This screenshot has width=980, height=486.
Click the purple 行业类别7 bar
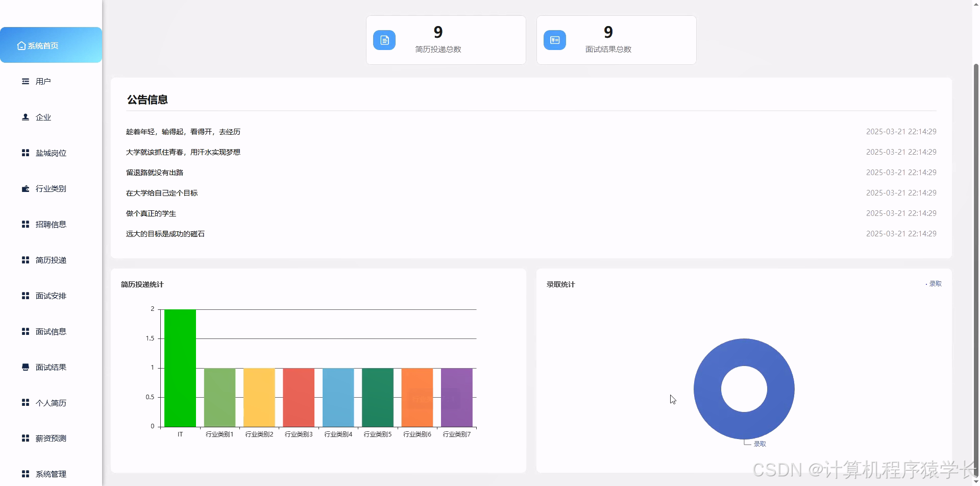[457, 397]
